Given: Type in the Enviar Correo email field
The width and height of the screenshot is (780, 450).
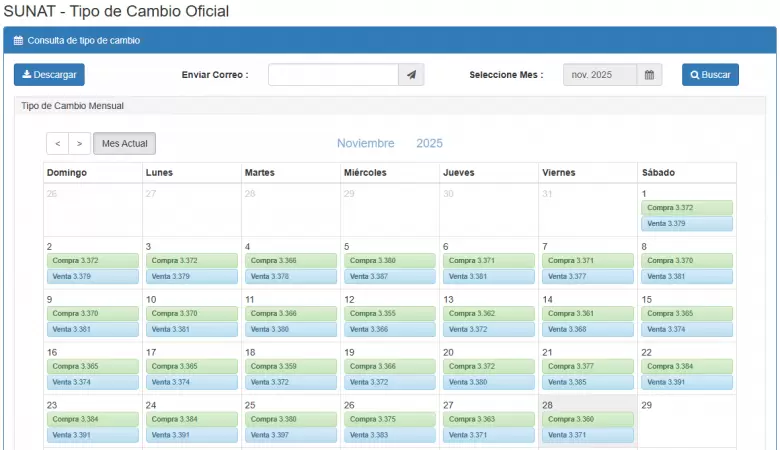Looking at the screenshot, I should 333,75.
